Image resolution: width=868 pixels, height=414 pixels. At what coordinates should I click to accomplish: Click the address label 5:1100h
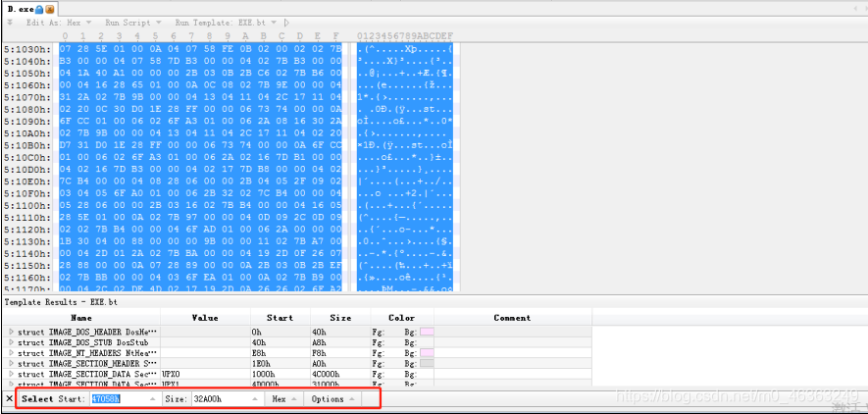pyautogui.click(x=27, y=205)
